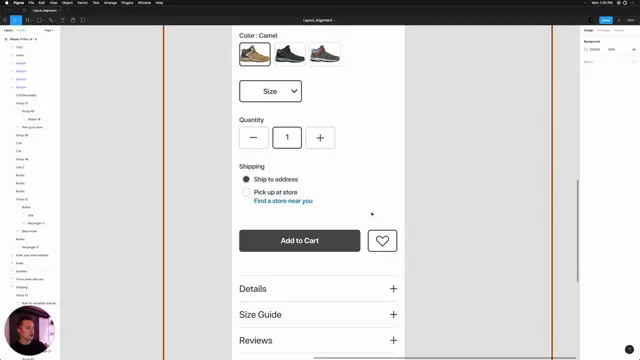
Task: Expand the Details section plus
Action: 393,289
